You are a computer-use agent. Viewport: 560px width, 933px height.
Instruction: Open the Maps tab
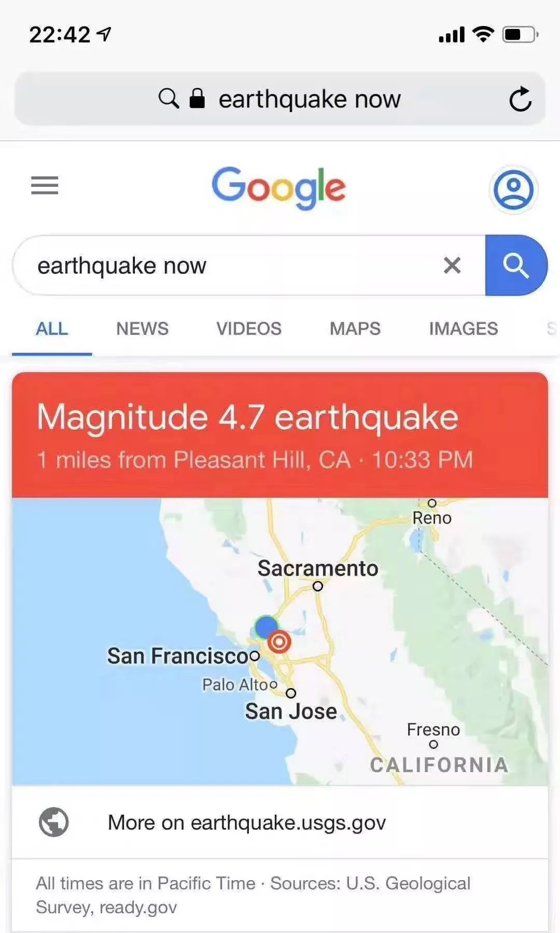pyautogui.click(x=355, y=328)
